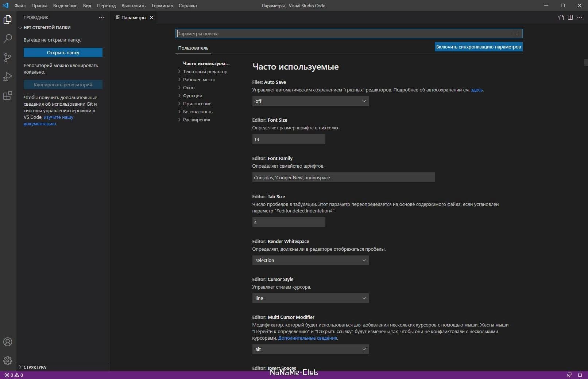Open the Extensions view

click(8, 95)
